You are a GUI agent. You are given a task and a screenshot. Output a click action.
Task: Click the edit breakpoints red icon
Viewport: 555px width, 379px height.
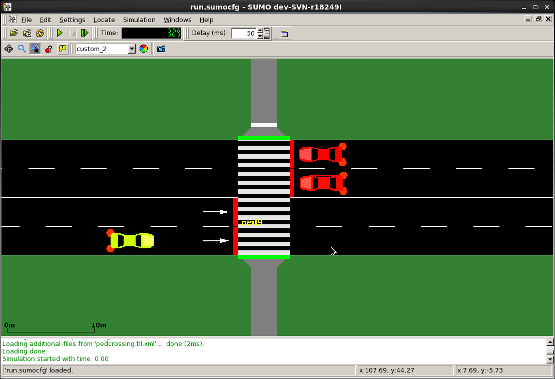point(49,49)
